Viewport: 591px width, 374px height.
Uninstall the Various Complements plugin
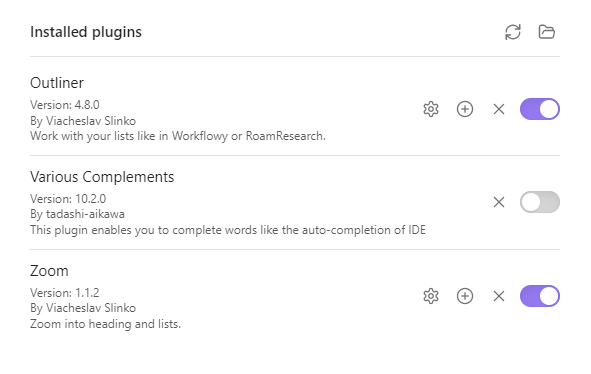pyautogui.click(x=499, y=202)
